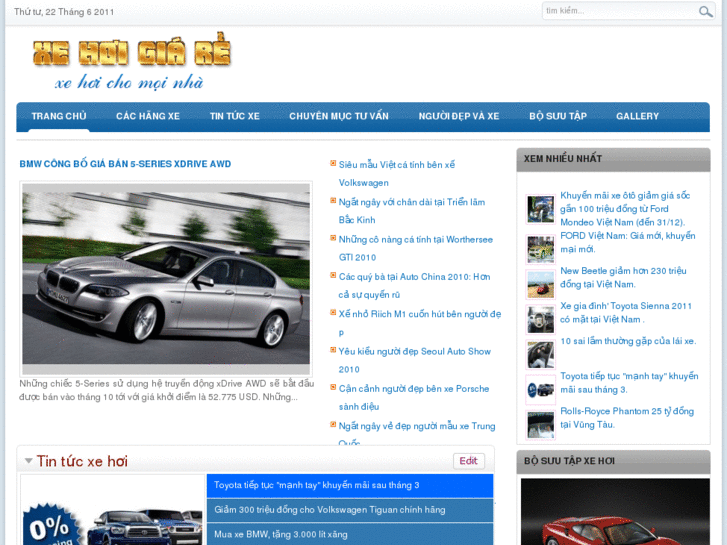
Task: Open the Xe Hơi Giá Rẻ logo
Action: coord(132,62)
